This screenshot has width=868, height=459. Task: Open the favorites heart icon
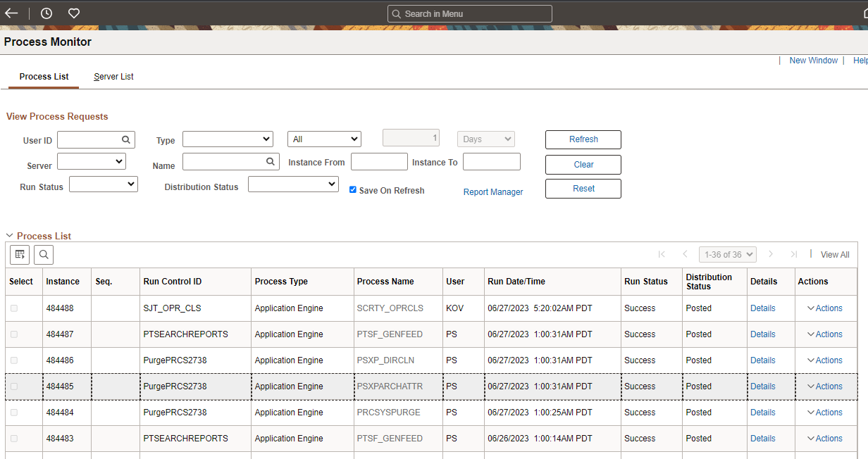pos(73,13)
